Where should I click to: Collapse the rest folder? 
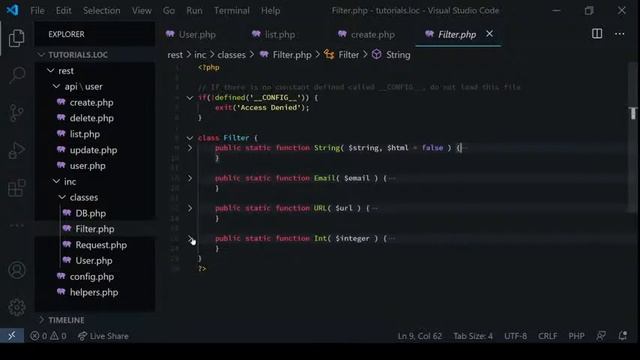click(x=51, y=71)
